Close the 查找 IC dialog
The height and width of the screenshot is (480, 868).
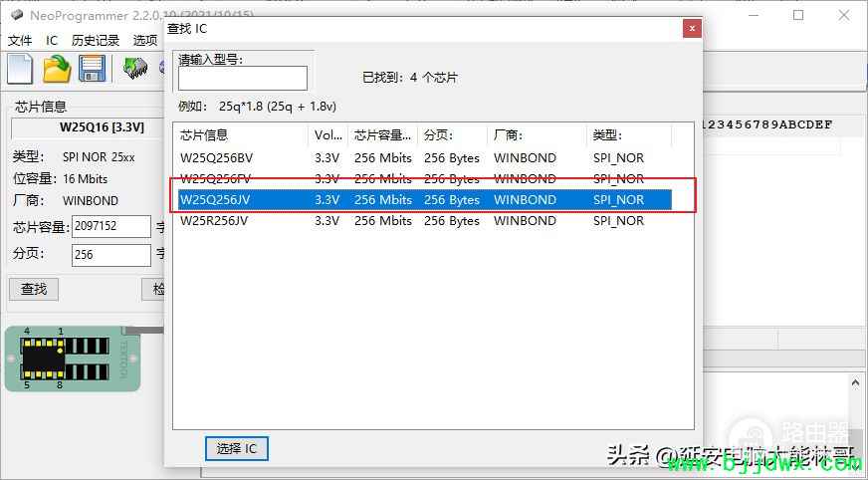tap(691, 29)
